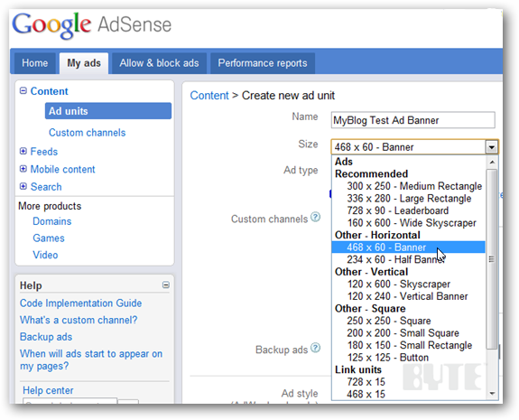This screenshot has height=420, width=519.
Task: Open Content sidebar heading link
Action: (x=50, y=91)
